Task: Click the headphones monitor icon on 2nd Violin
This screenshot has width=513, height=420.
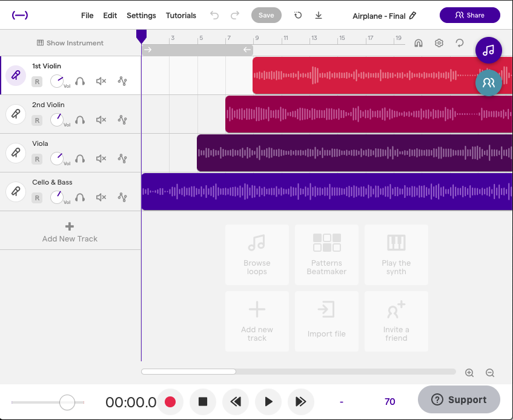Action: [80, 120]
